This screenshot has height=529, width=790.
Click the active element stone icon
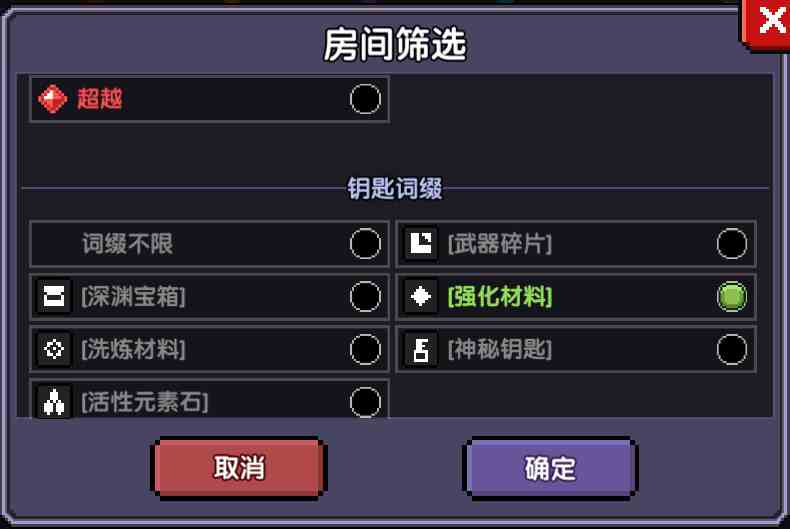(54, 402)
